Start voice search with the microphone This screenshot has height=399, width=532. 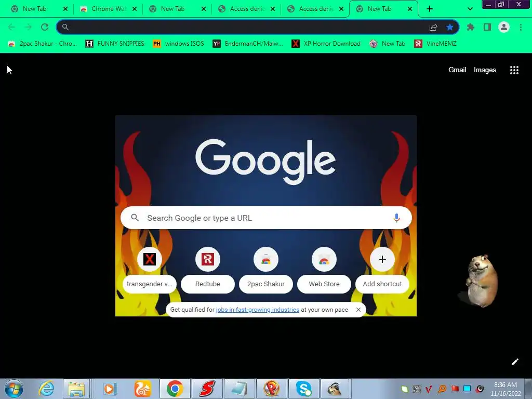396,218
